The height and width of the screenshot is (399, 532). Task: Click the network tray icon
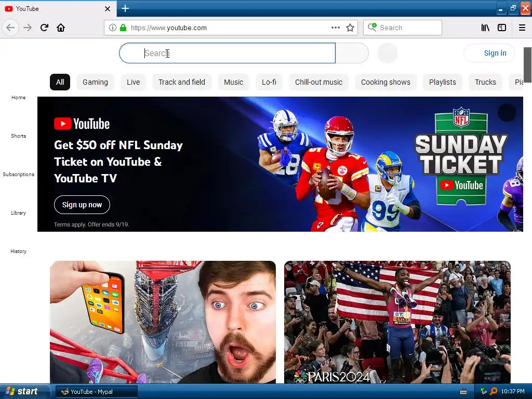(x=484, y=391)
